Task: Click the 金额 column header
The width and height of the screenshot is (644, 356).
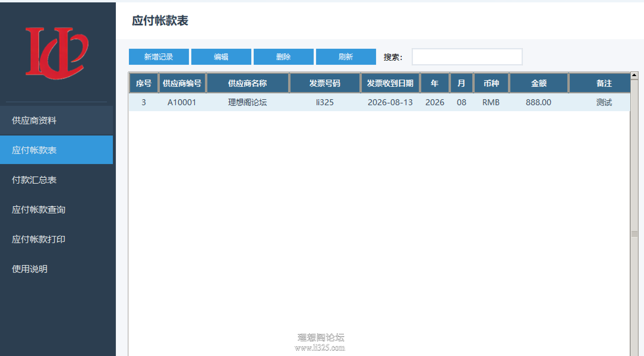Action: point(539,83)
